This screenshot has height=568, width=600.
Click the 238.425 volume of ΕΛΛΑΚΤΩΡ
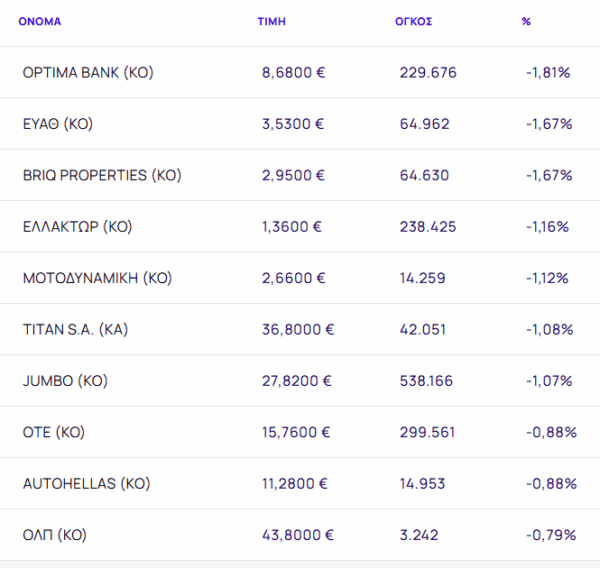[x=427, y=227]
